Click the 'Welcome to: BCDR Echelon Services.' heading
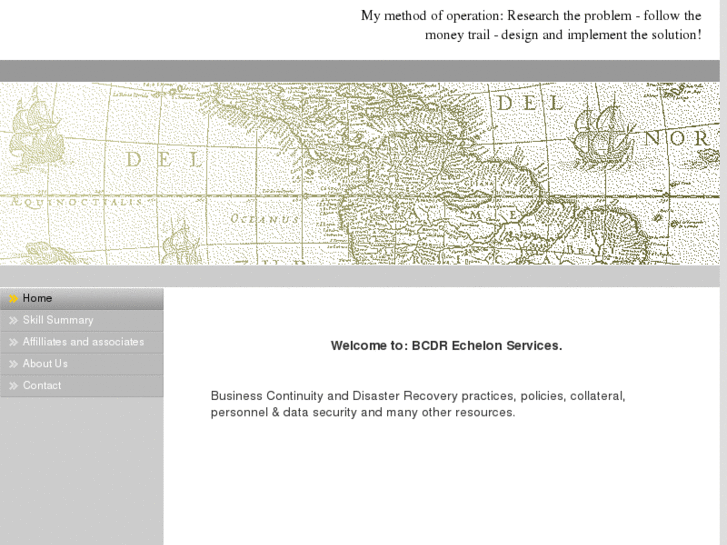 (446, 346)
